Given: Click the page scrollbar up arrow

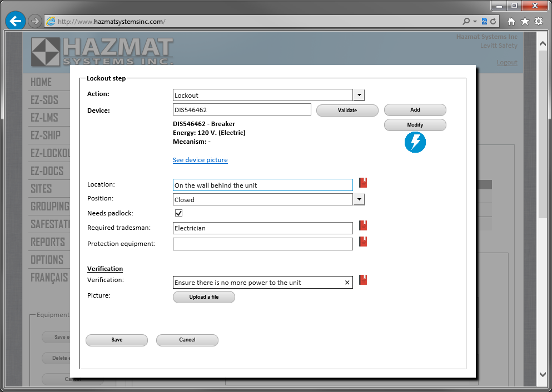Looking at the screenshot, I should click(x=543, y=44).
